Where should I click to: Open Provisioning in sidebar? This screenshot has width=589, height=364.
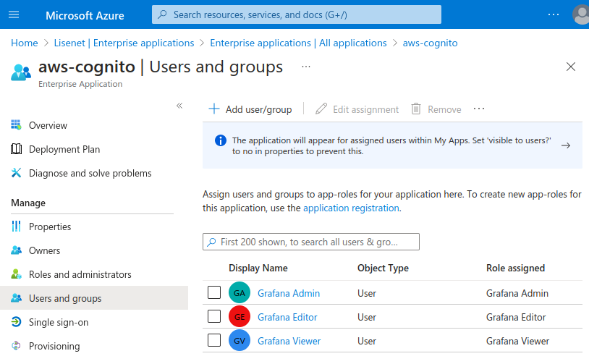pos(54,347)
